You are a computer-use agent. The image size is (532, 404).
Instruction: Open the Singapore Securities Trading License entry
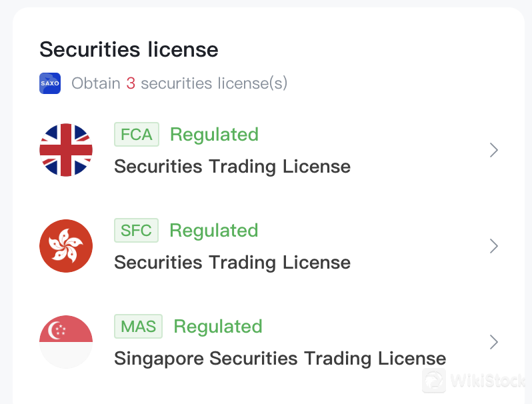(x=280, y=358)
